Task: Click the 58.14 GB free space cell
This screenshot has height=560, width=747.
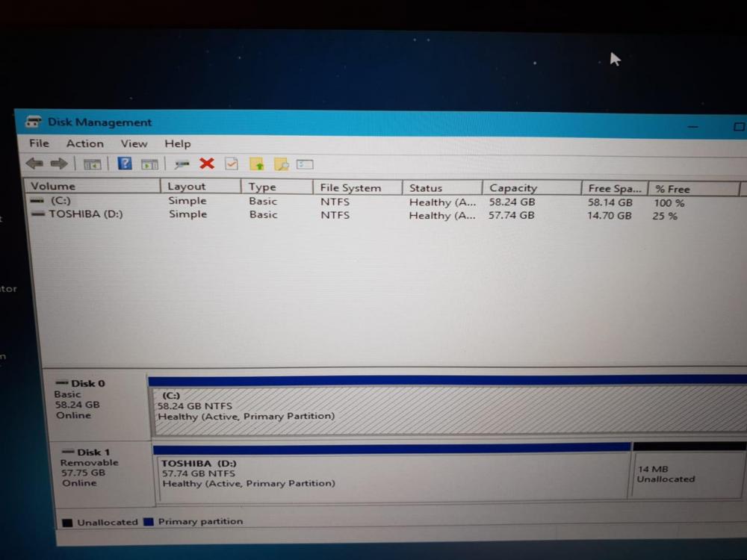Action: click(610, 202)
